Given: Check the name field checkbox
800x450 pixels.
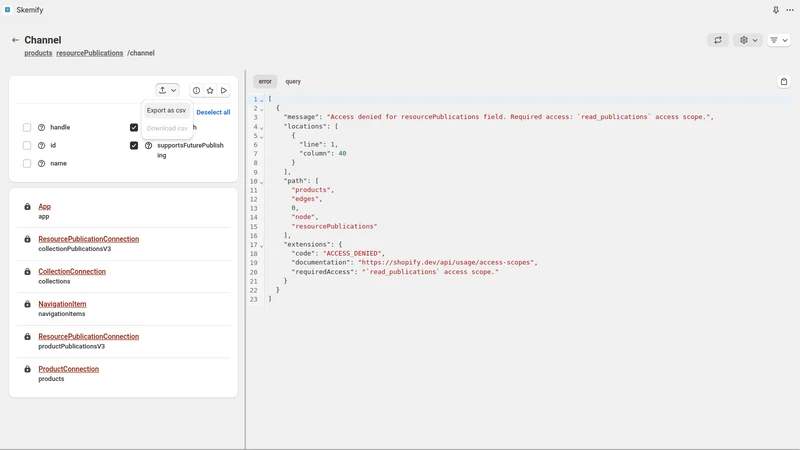Looking at the screenshot, I should coord(27,163).
